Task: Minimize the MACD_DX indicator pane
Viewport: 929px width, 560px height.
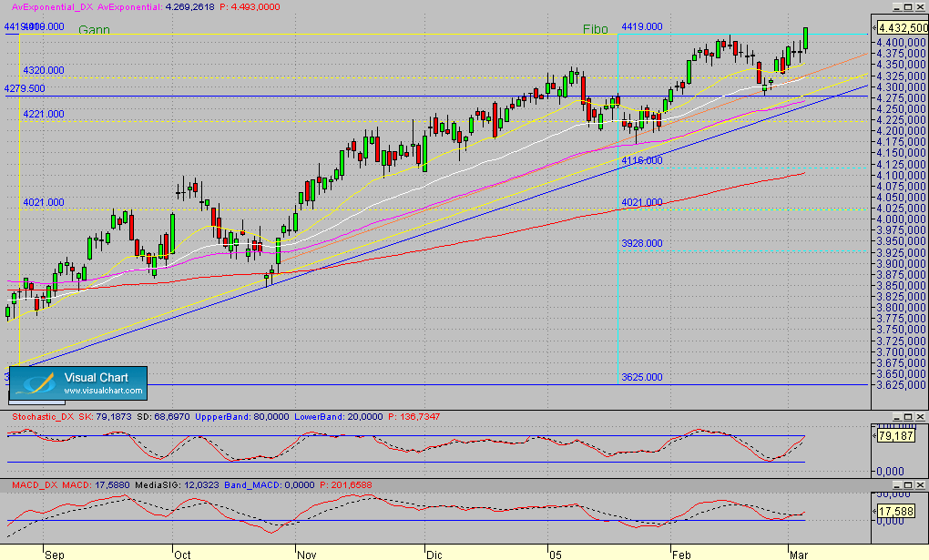Action: (x=897, y=484)
